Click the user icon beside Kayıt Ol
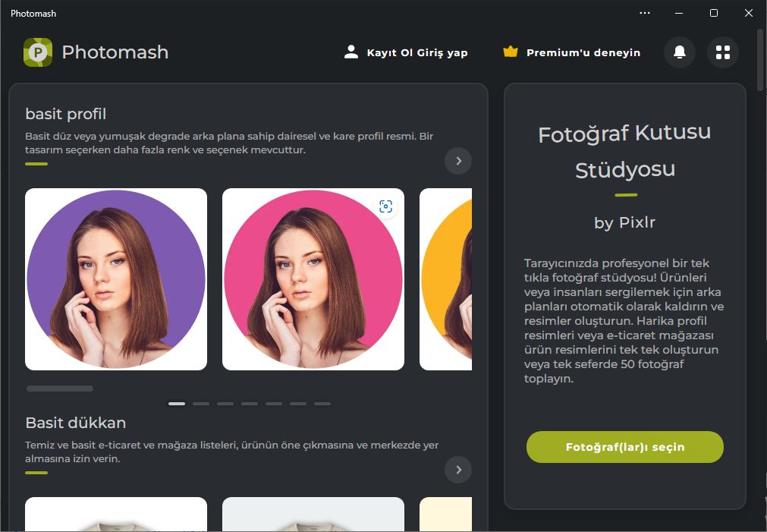767x532 pixels. (x=351, y=52)
